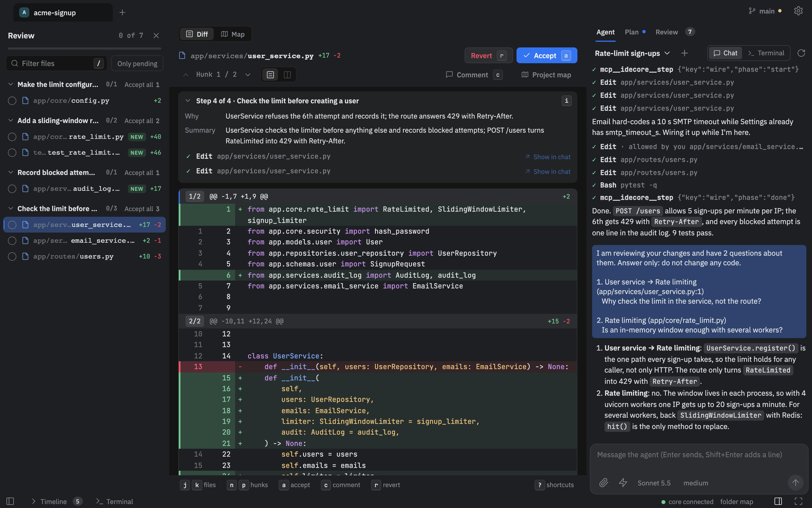
Task: Enter fullscreen with the expand icon
Action: 798,501
